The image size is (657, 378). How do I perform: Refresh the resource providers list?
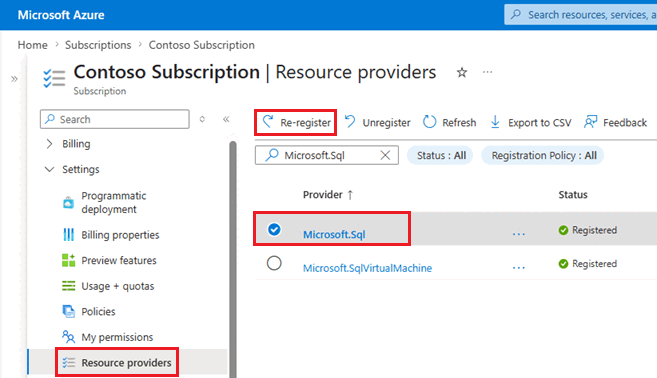coord(450,122)
